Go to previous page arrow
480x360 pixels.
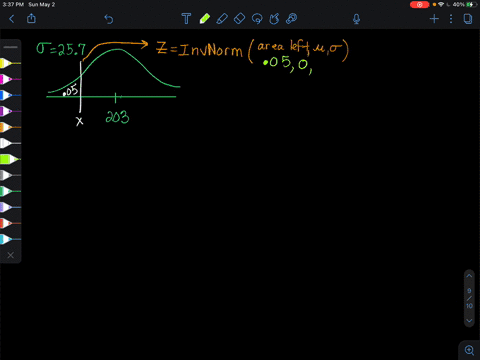point(469,276)
